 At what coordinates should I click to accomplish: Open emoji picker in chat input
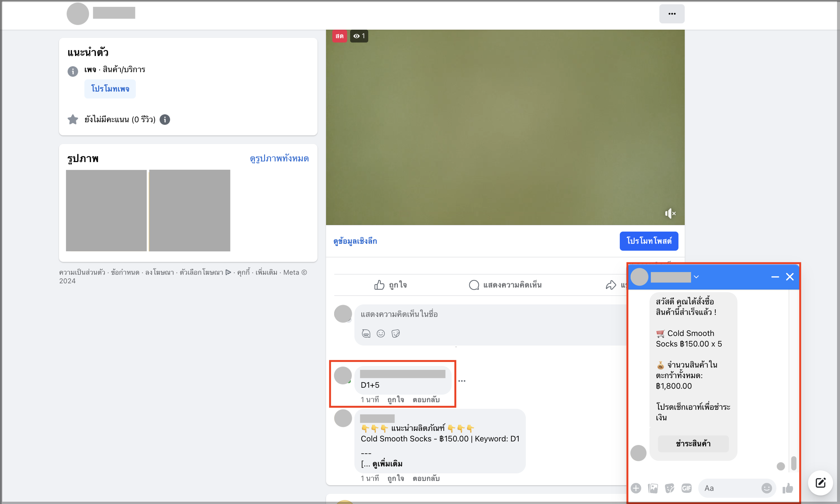(766, 489)
